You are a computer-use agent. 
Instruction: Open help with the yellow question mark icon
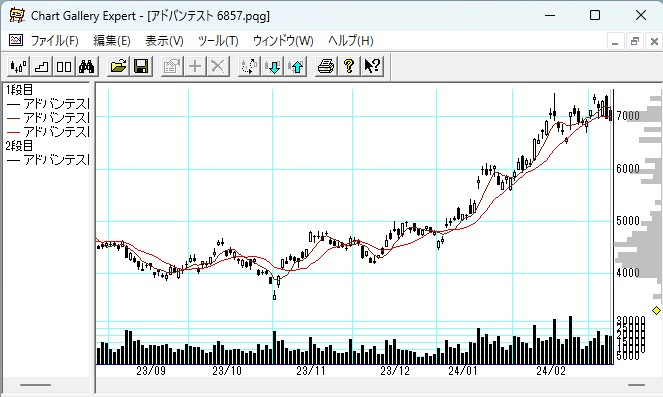click(x=349, y=66)
